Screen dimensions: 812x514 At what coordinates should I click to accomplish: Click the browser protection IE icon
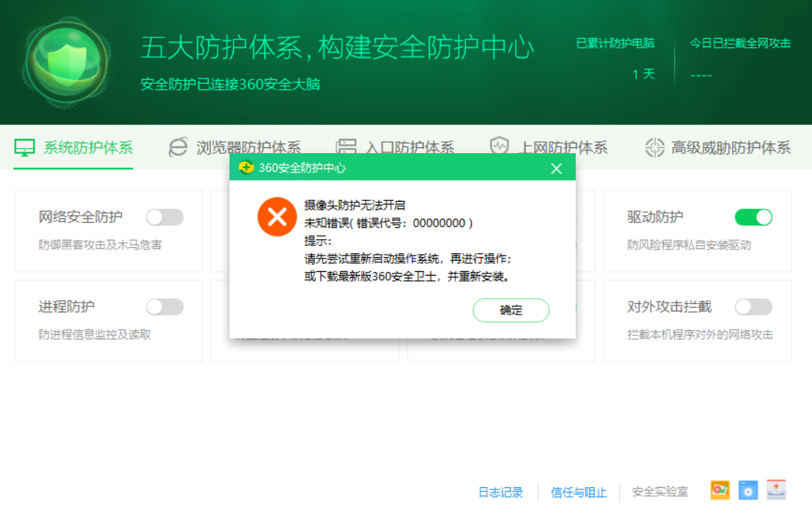click(x=178, y=147)
